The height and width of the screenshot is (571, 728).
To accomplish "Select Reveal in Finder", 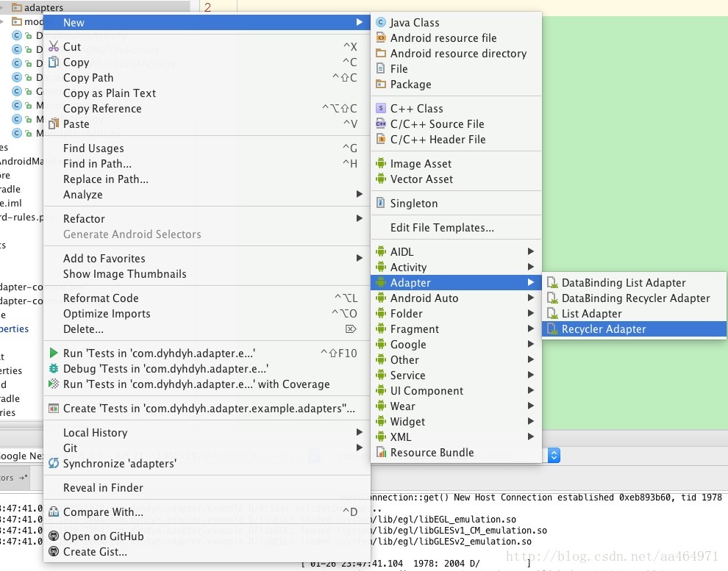I will point(103,488).
